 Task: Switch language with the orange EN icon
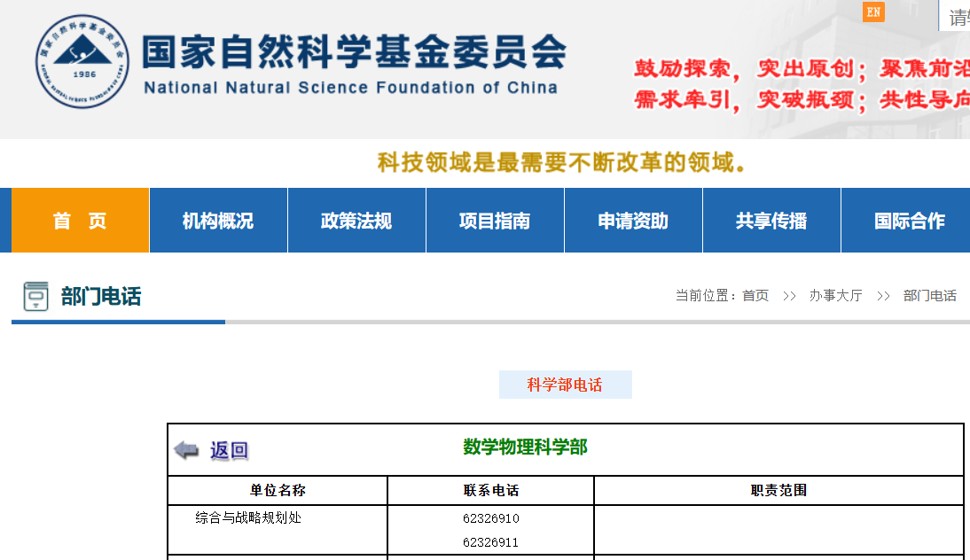(x=873, y=12)
